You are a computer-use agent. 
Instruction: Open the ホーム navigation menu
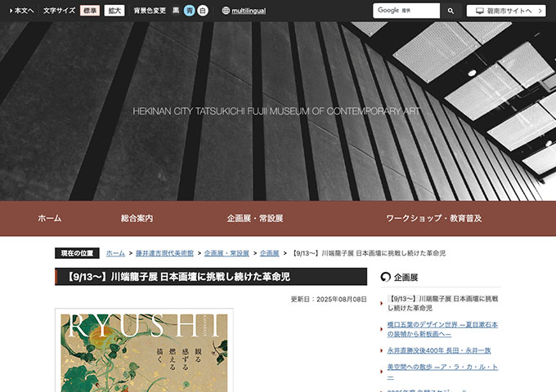click(x=49, y=219)
